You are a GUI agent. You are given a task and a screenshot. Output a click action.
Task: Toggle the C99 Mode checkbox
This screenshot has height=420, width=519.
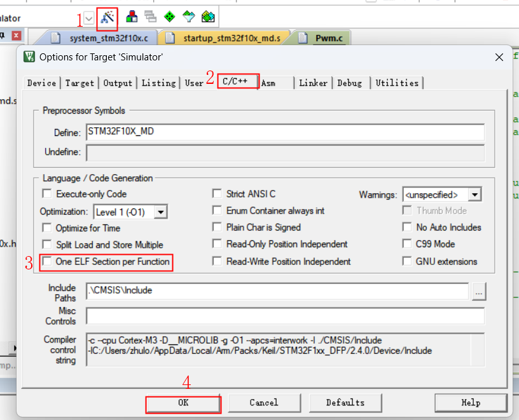pyautogui.click(x=407, y=244)
